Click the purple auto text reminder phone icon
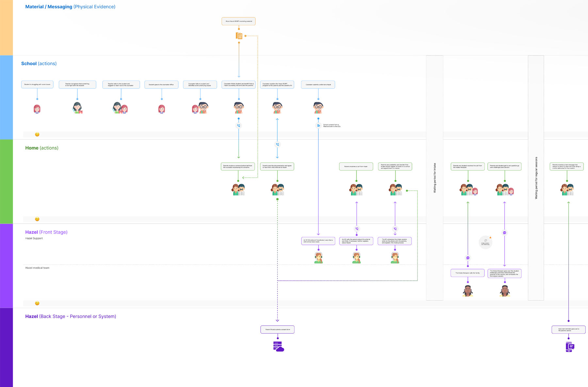Image resolution: width=588 pixels, height=387 pixels. pos(570,347)
